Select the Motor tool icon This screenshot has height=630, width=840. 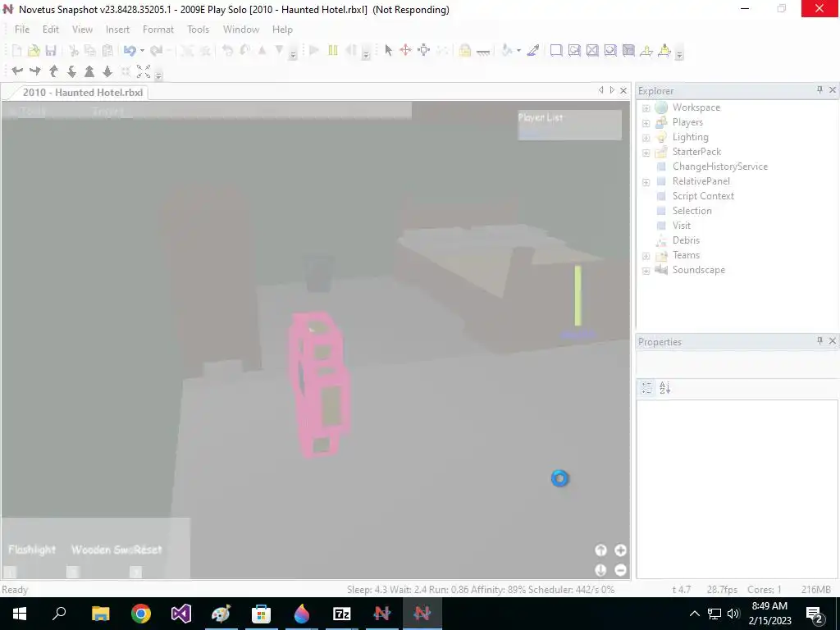tap(664, 50)
